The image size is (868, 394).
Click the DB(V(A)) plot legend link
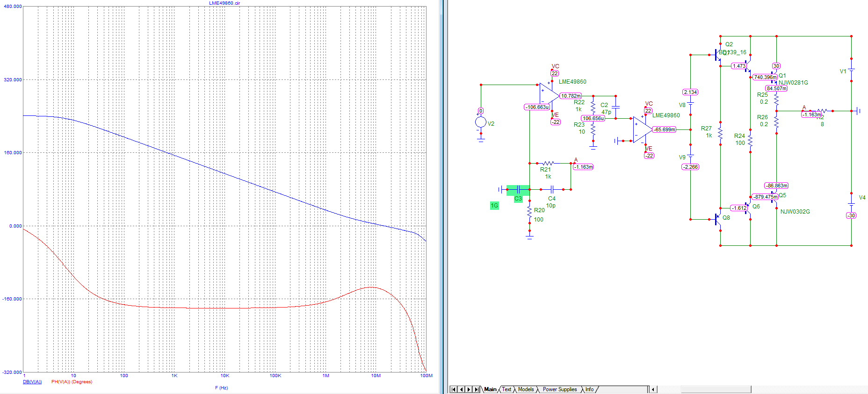(32, 382)
